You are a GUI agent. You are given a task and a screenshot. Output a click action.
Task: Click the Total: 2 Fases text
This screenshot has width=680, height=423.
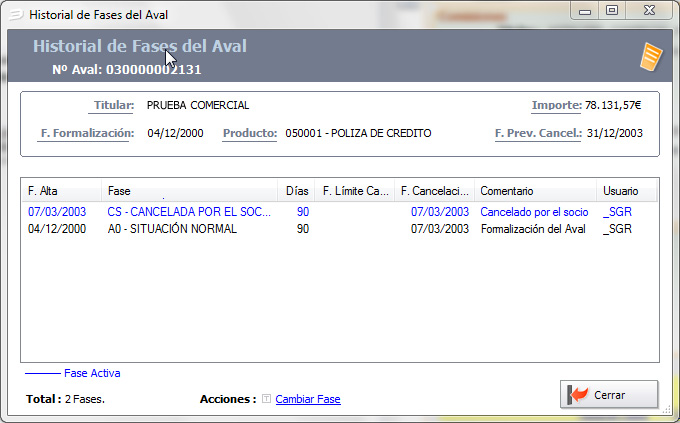[x=65, y=399]
